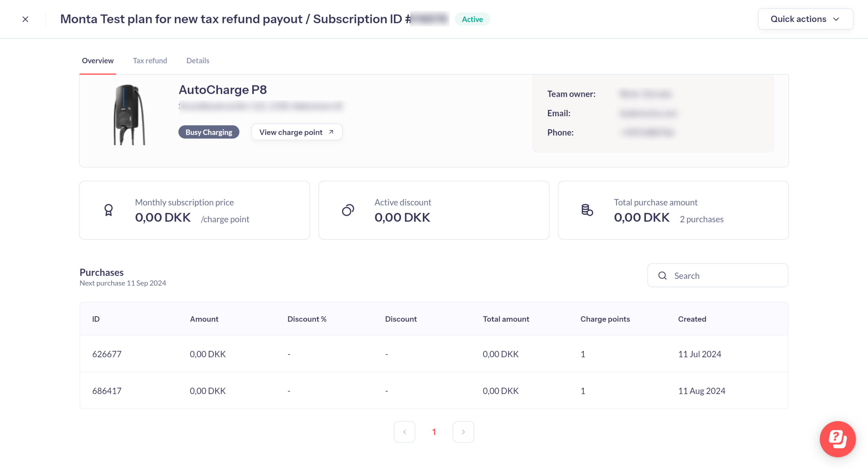868x469 pixels.
Task: Switch to the Tax refund tab
Action: tap(150, 61)
